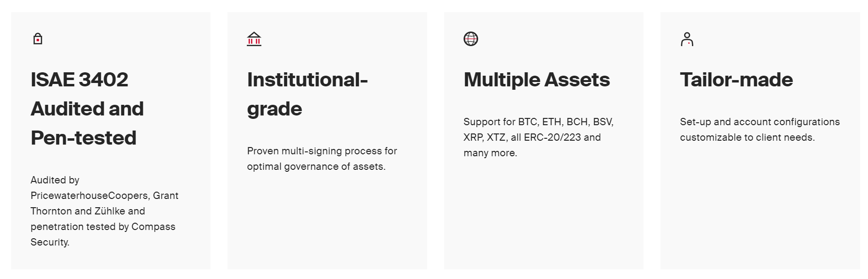Click the word "Zühlke" in the audit text
Screen dimensions: 868x279
pyautogui.click(x=110, y=211)
